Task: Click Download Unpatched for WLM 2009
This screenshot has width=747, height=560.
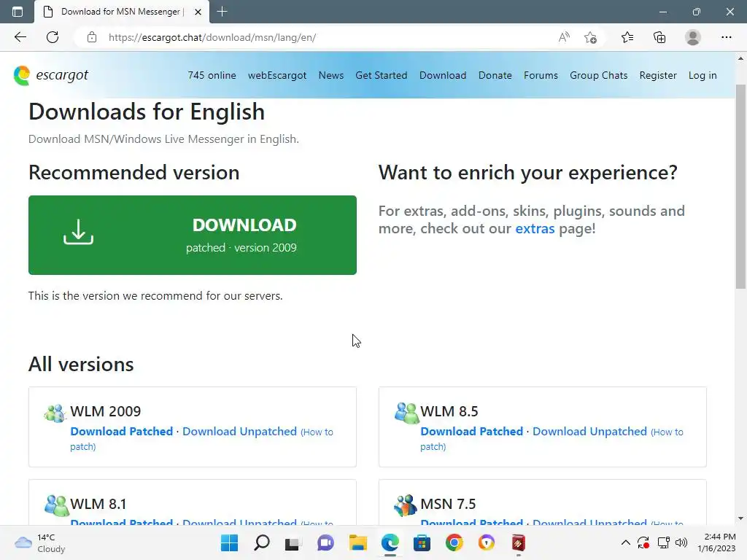Action: [239, 432]
